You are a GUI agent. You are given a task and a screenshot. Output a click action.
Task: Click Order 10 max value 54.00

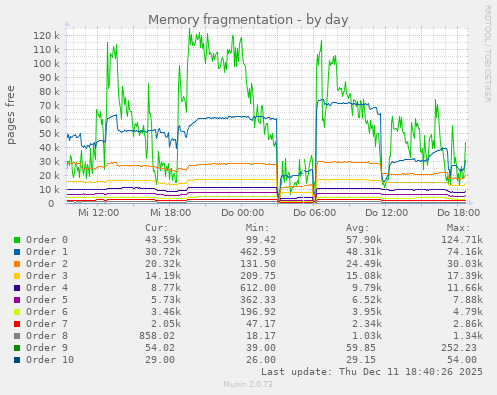(x=462, y=360)
